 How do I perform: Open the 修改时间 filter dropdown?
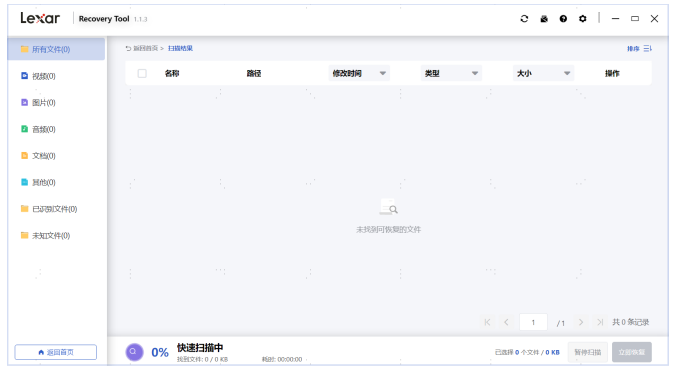coord(359,73)
